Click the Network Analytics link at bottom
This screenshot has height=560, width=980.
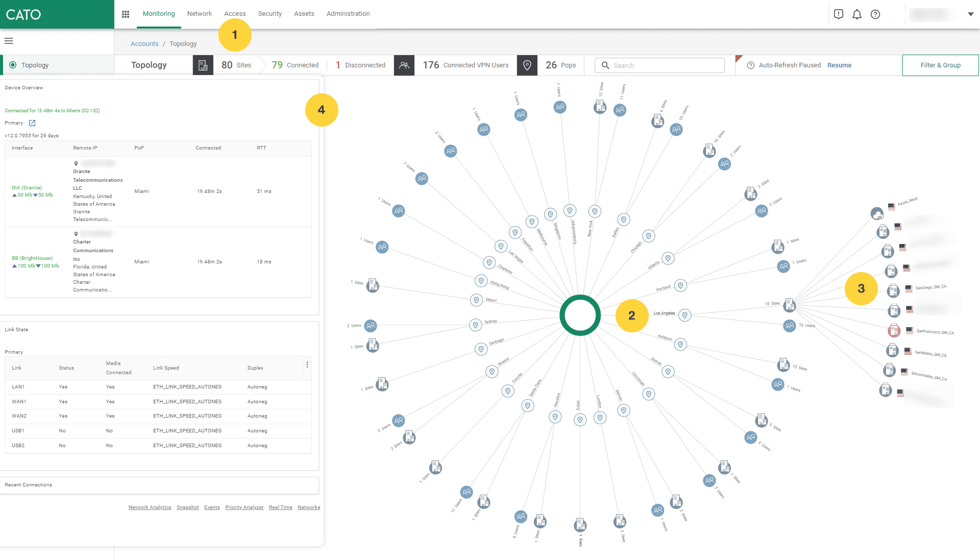coord(149,507)
